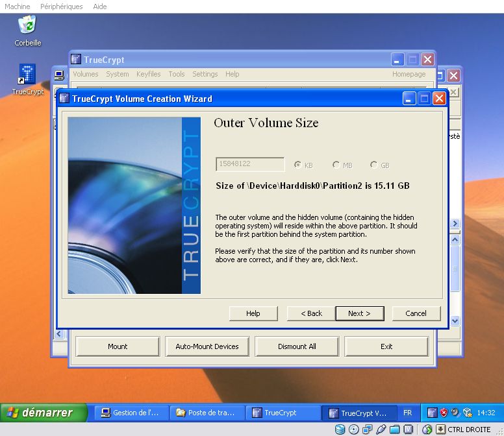
Task: Click the Mount button in TrueCrypt
Action: tap(118, 346)
